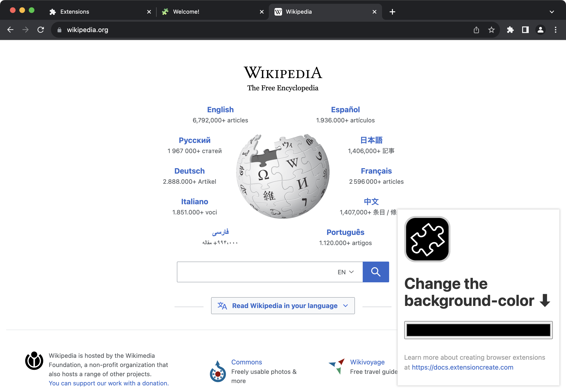
Task: Open 中文 Wikipedia
Action: click(x=371, y=202)
